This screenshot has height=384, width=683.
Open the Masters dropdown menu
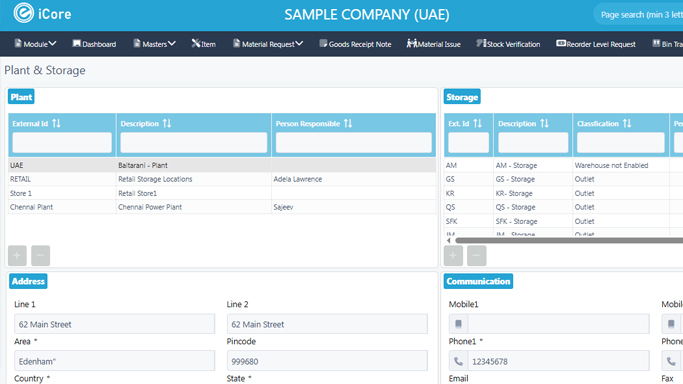click(154, 44)
